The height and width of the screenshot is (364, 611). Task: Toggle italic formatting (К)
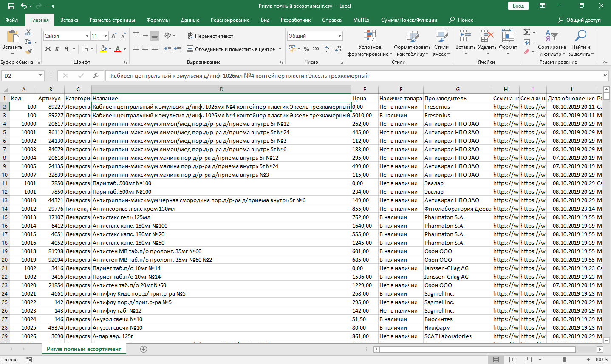57,49
